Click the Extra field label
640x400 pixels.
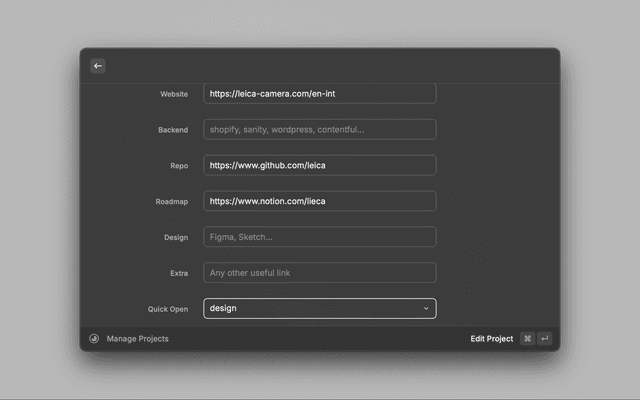pyautogui.click(x=178, y=273)
